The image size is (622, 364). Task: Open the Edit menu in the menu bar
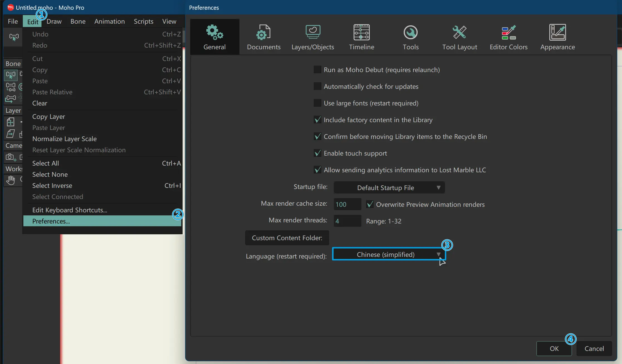point(33,21)
